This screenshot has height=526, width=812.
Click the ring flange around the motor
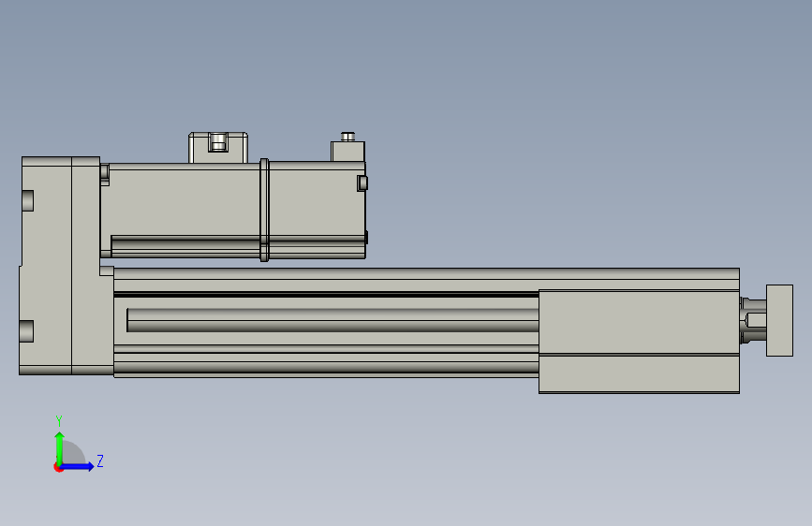point(264,210)
